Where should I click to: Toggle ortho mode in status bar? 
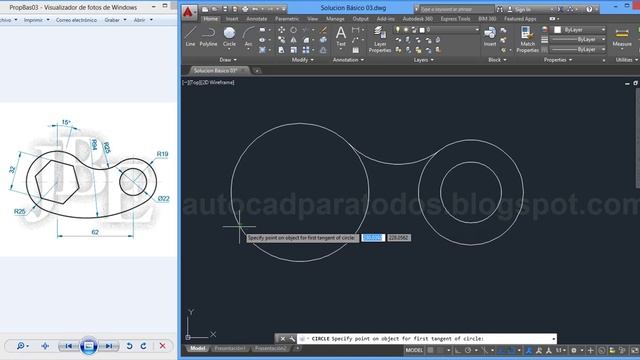[x=458, y=350]
